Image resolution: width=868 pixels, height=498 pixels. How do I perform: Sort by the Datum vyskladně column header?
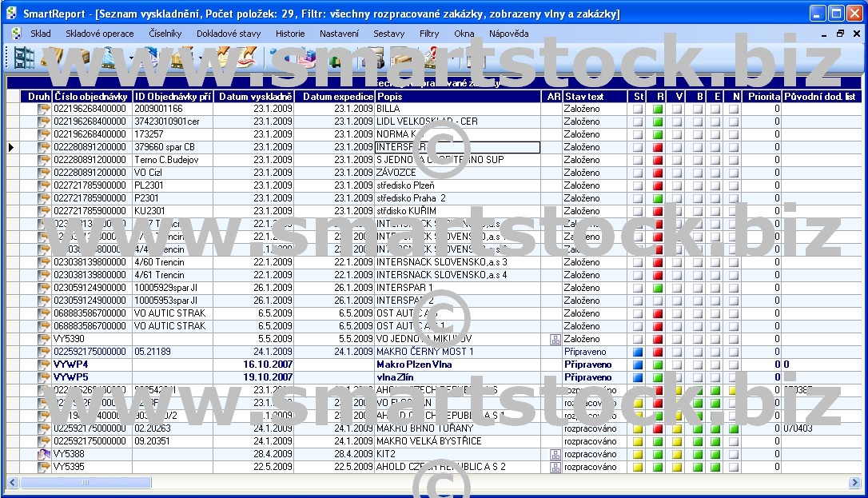coord(253,96)
